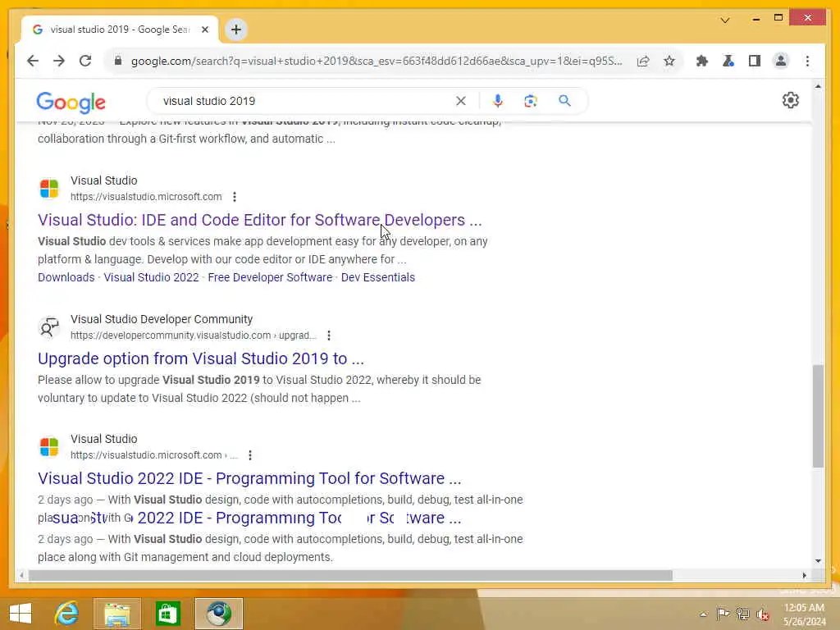Launch Internet Explorer from taskbar
This screenshot has height=630, width=840.
[x=67, y=614]
